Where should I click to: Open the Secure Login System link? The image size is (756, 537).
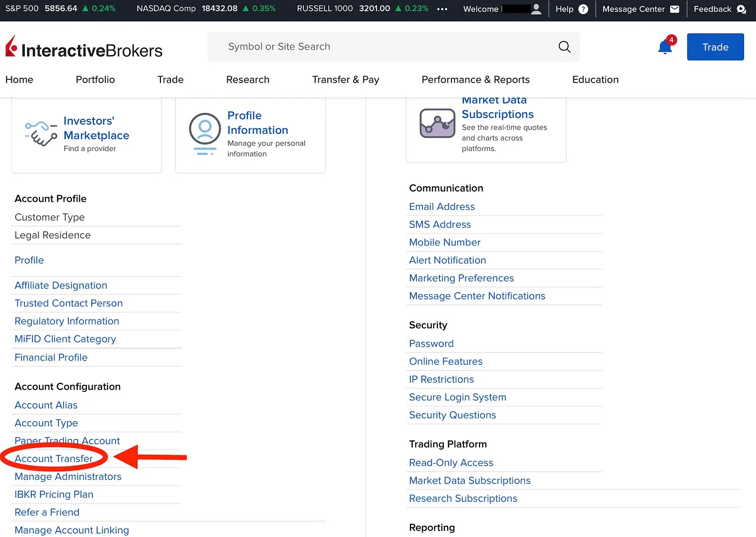pyautogui.click(x=457, y=397)
